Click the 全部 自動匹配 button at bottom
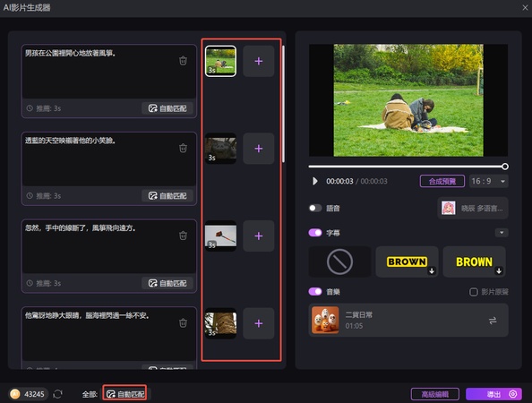532x403 pixels. [x=125, y=394]
